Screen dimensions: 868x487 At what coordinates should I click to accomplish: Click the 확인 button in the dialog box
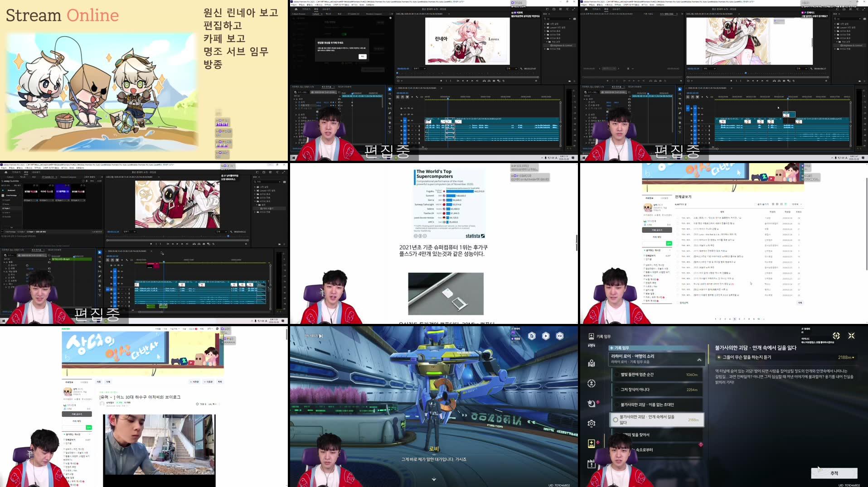[x=363, y=57]
